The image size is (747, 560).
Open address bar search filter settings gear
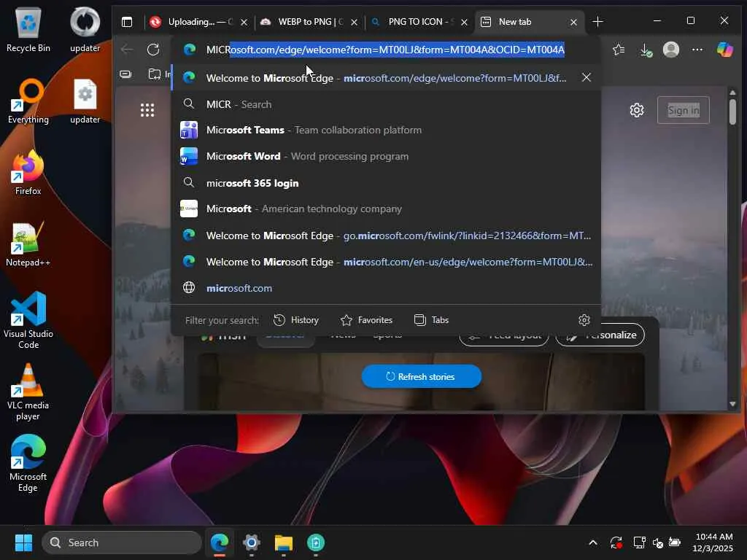584,320
